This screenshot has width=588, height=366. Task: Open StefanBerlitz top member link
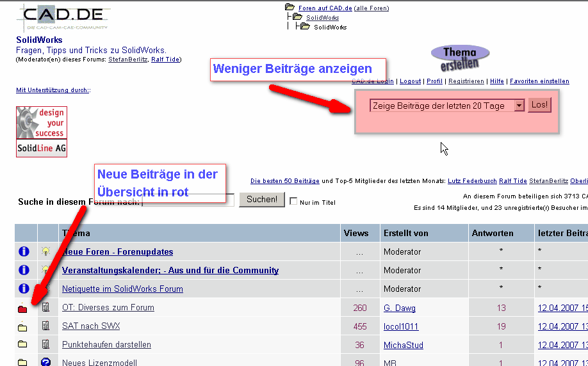click(x=549, y=181)
